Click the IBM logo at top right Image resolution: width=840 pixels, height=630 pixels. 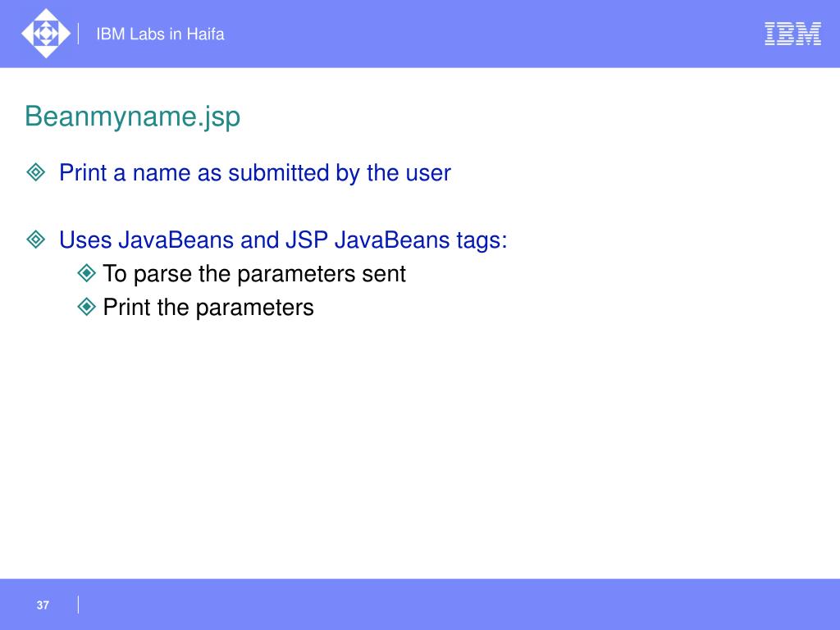tap(792, 34)
